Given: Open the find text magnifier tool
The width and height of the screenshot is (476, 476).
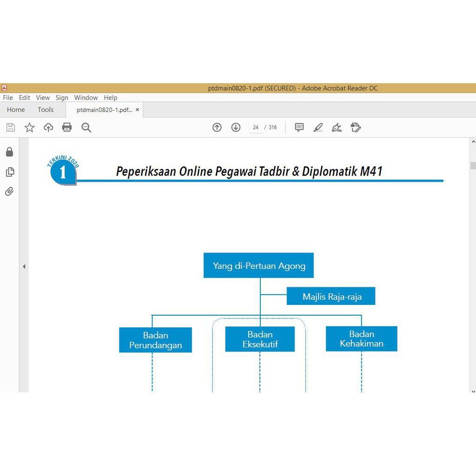Looking at the screenshot, I should click(x=86, y=127).
